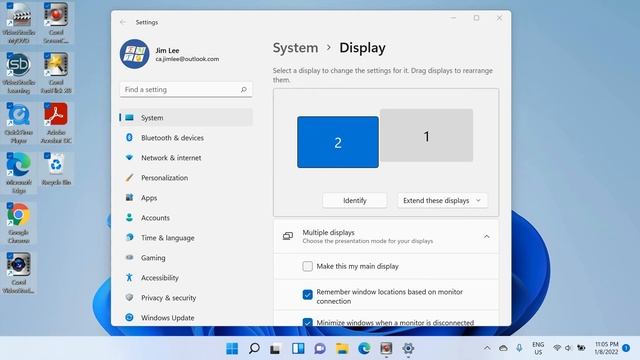
Task: Click the speaker volume tray icon
Action: 569,348
